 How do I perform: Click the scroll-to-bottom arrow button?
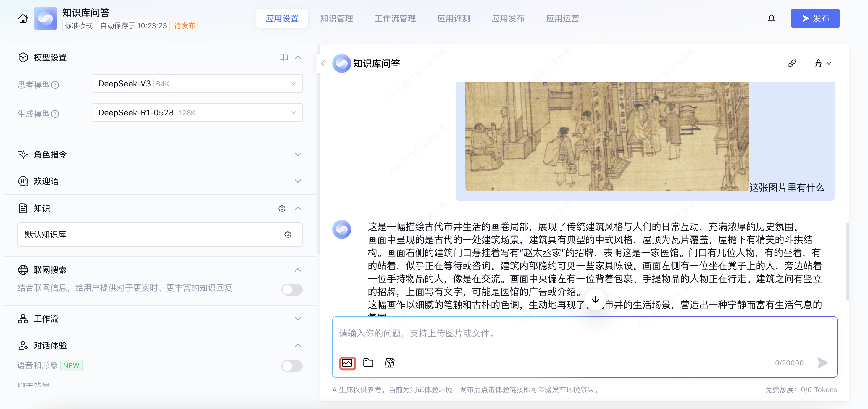(x=596, y=299)
